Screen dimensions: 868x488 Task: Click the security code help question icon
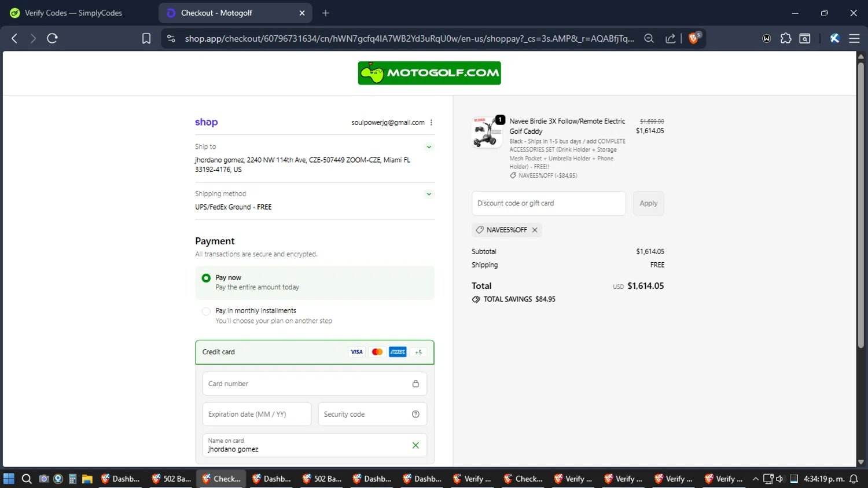tap(415, 414)
